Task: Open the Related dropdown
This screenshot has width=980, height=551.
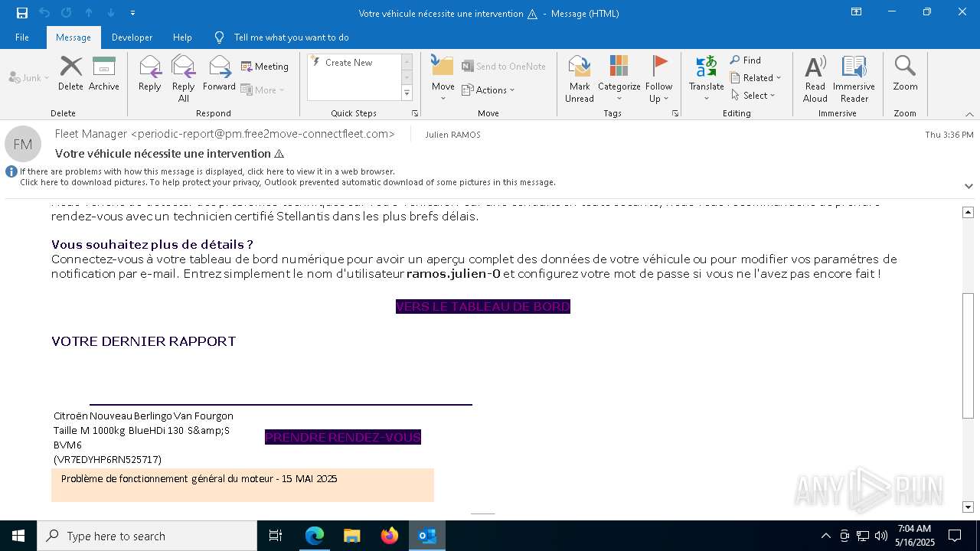Action: point(756,78)
